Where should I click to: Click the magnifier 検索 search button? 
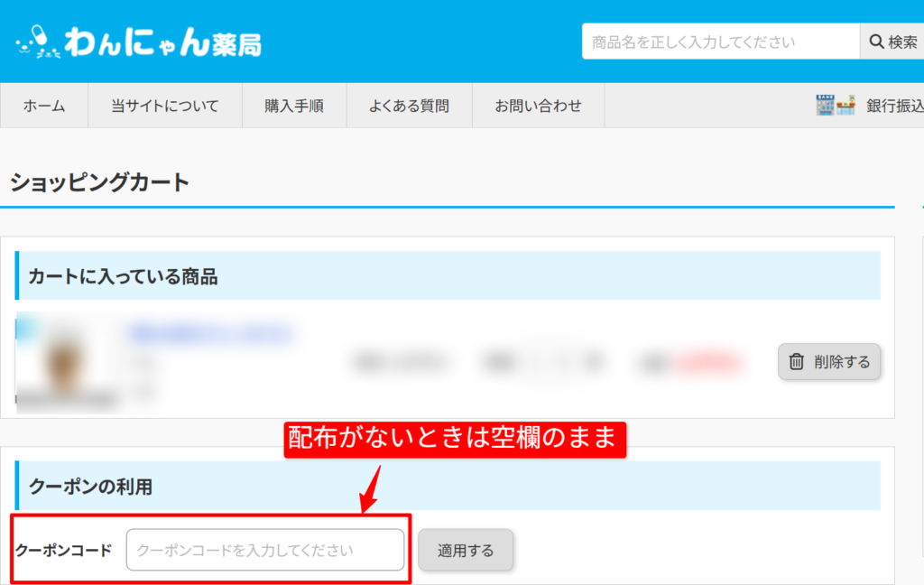point(892,42)
